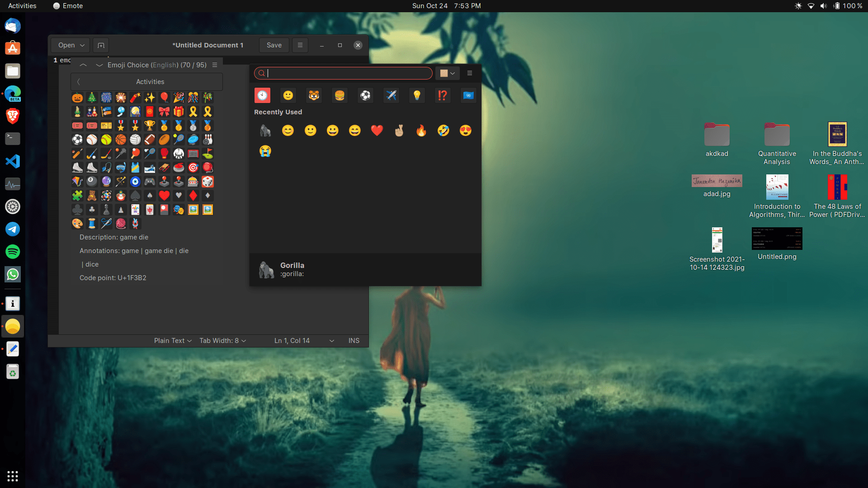The width and height of the screenshot is (868, 488).
Task: Select the Food category burger icon
Action: coord(340,95)
